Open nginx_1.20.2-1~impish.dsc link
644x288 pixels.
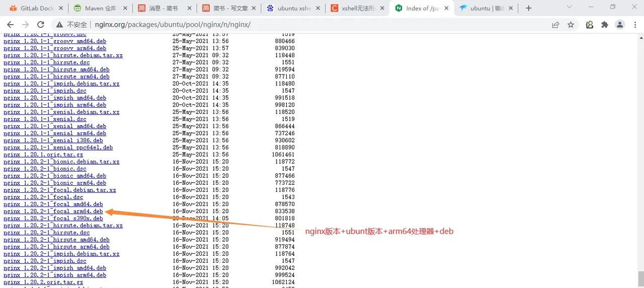[45, 261]
